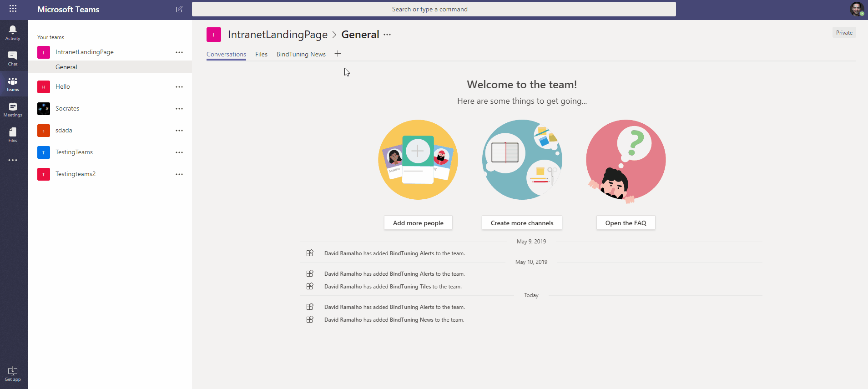The image size is (868, 389).
Task: Click Create more channels button
Action: [522, 223]
